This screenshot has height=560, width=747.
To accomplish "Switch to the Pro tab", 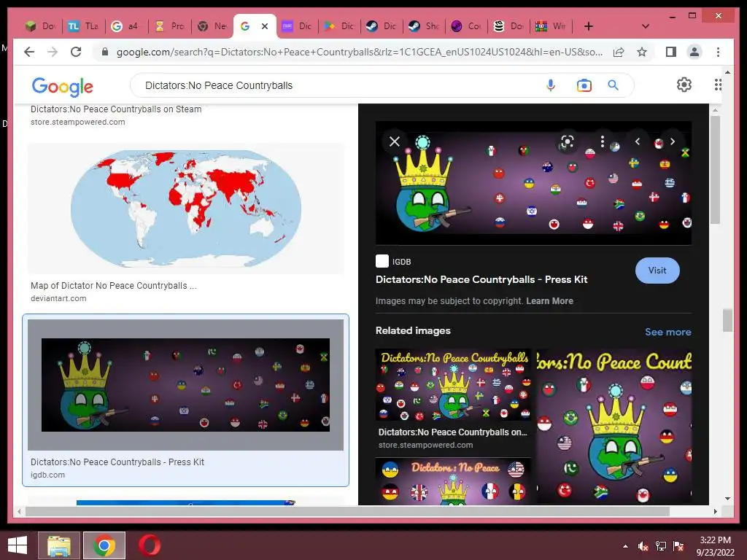I will click(169, 26).
